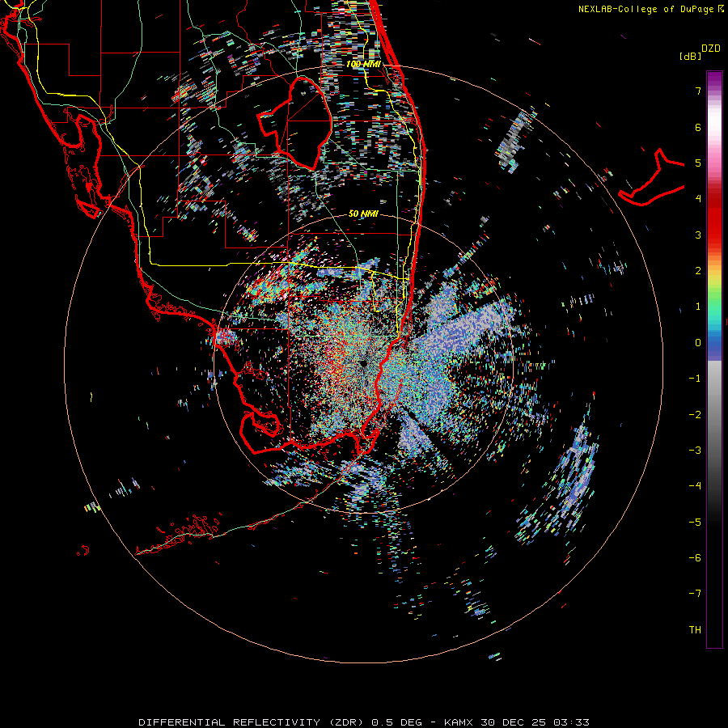The width and height of the screenshot is (728, 728).
Task: Click the 6 value on the scale
Action: [698, 127]
